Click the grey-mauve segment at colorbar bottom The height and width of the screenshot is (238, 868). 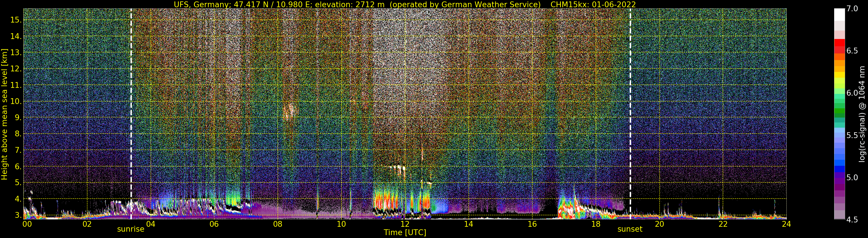[839, 215]
